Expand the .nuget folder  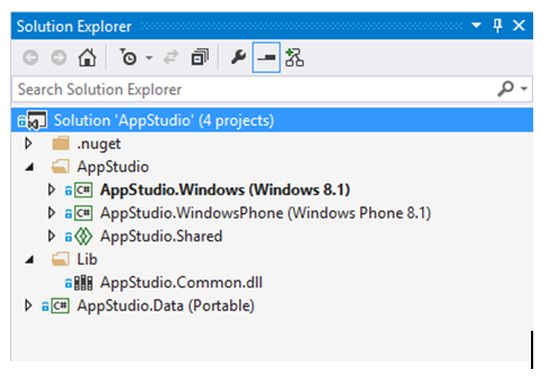28,143
